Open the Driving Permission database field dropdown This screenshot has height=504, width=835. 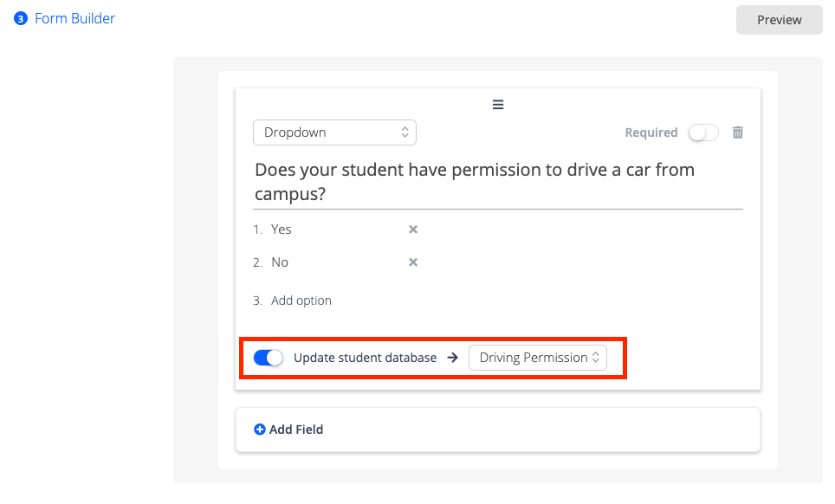pos(537,358)
